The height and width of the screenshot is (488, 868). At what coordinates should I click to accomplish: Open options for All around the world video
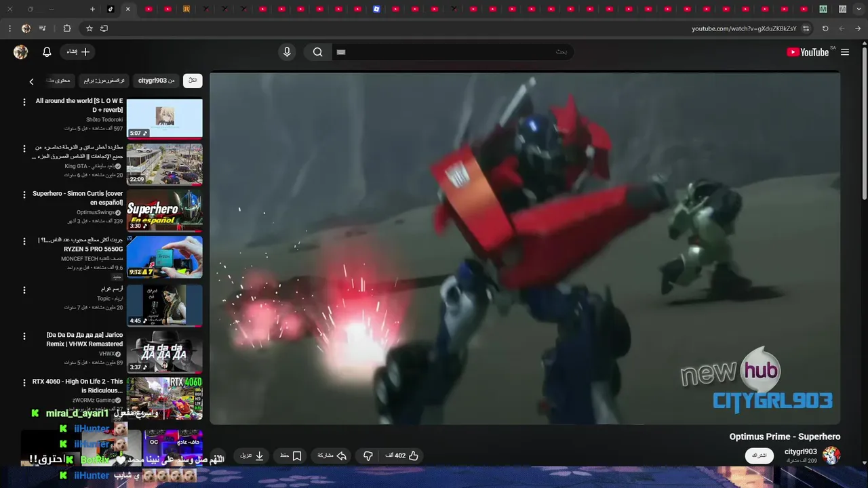(24, 102)
